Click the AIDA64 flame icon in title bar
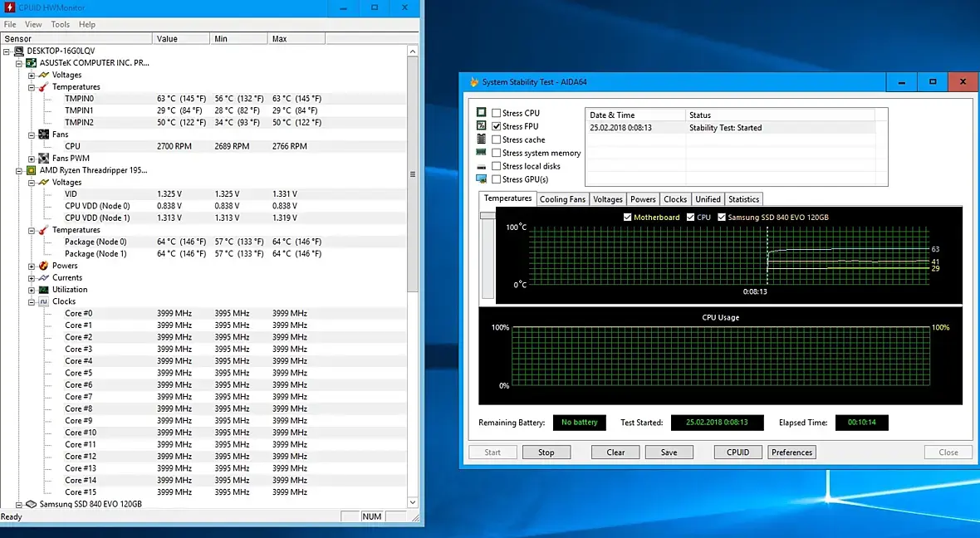This screenshot has height=538, width=980. click(x=473, y=82)
